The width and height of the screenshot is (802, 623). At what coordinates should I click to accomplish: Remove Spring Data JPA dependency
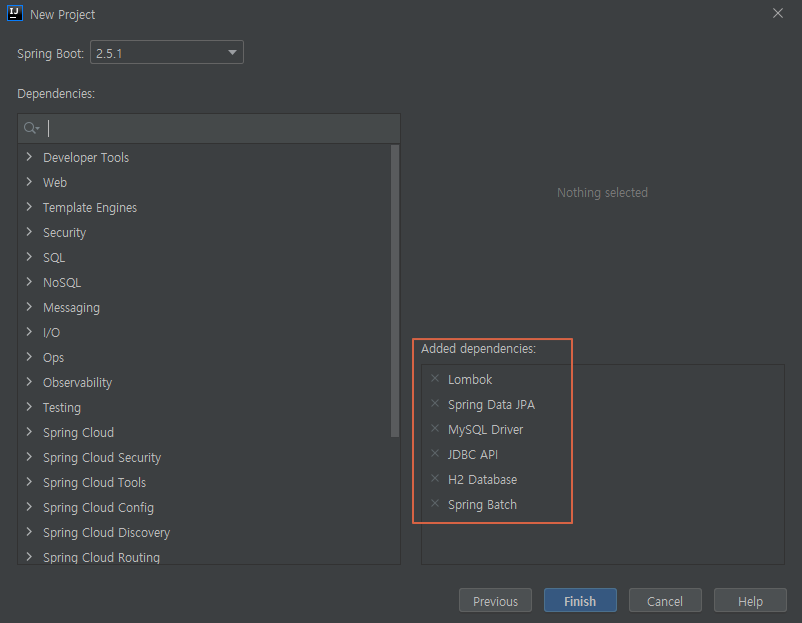click(x=435, y=404)
